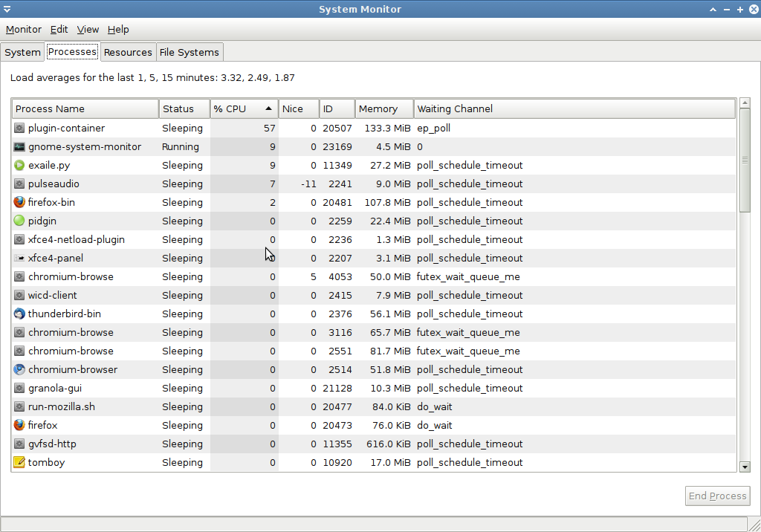Open the window menu icon in title bar
The image size is (761, 532).
pos(7,9)
